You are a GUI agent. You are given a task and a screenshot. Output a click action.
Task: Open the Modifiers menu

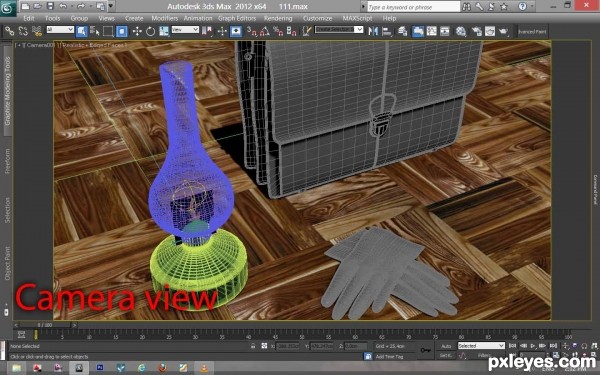pyautogui.click(x=165, y=18)
